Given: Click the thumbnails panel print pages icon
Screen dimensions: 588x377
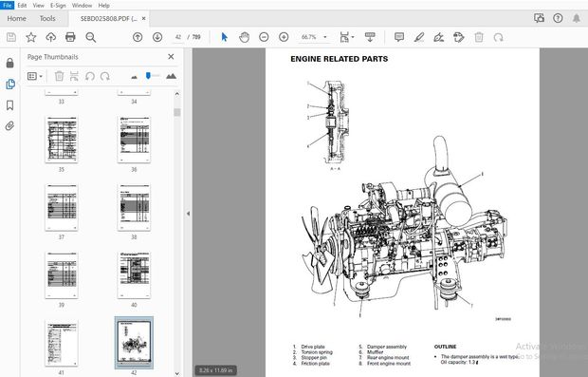Looking at the screenshot, I should 74,76.
